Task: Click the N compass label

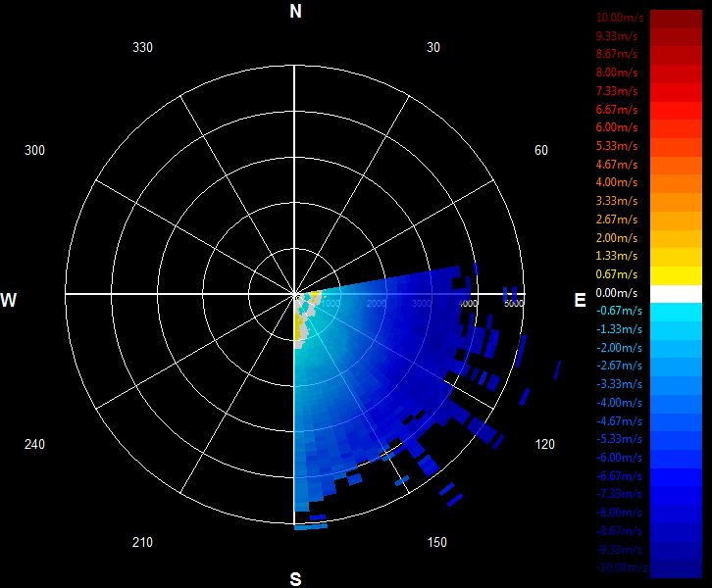Action: click(x=295, y=11)
